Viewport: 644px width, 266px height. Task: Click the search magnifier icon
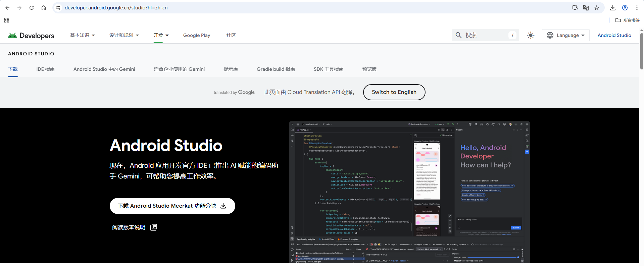click(x=458, y=35)
